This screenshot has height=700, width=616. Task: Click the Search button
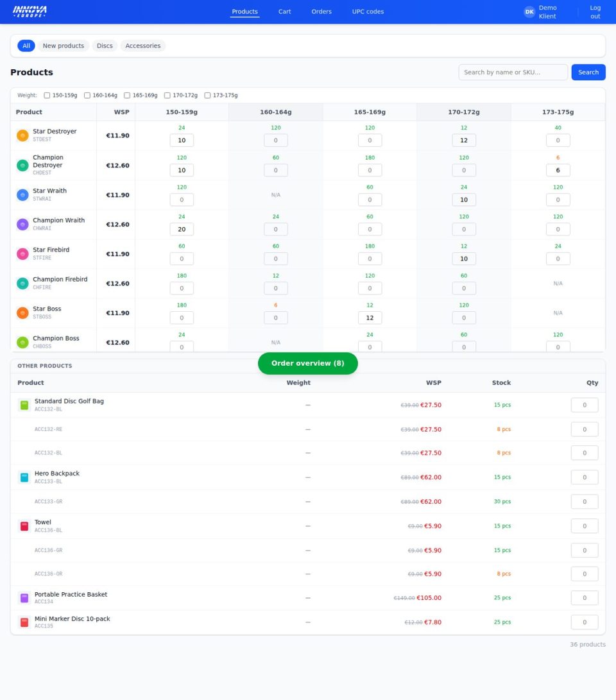(x=588, y=72)
